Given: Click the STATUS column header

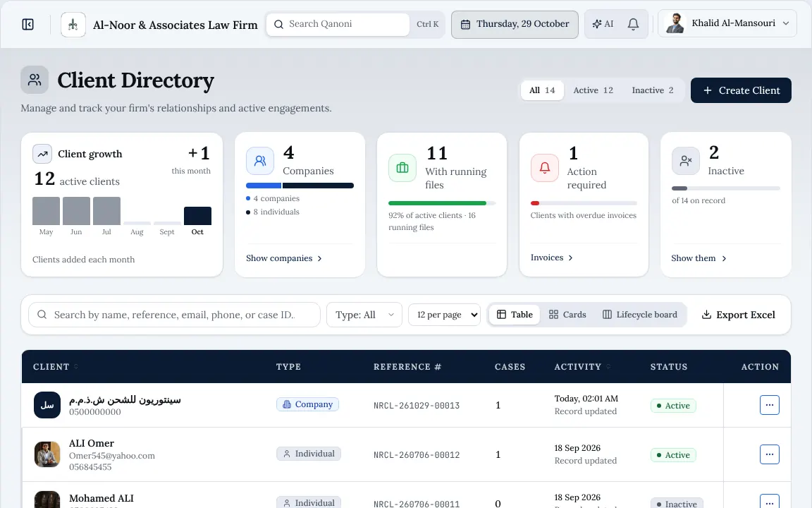Looking at the screenshot, I should 668,366.
